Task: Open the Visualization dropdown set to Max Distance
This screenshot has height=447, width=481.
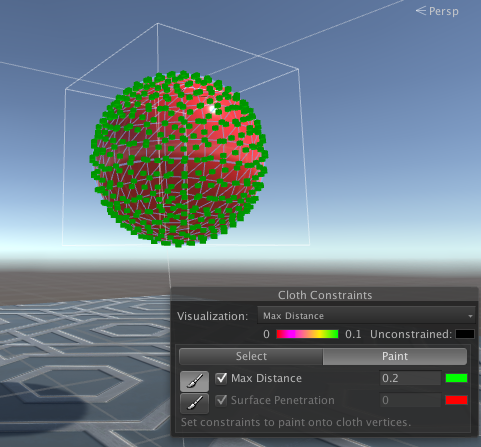Action: tap(366, 316)
